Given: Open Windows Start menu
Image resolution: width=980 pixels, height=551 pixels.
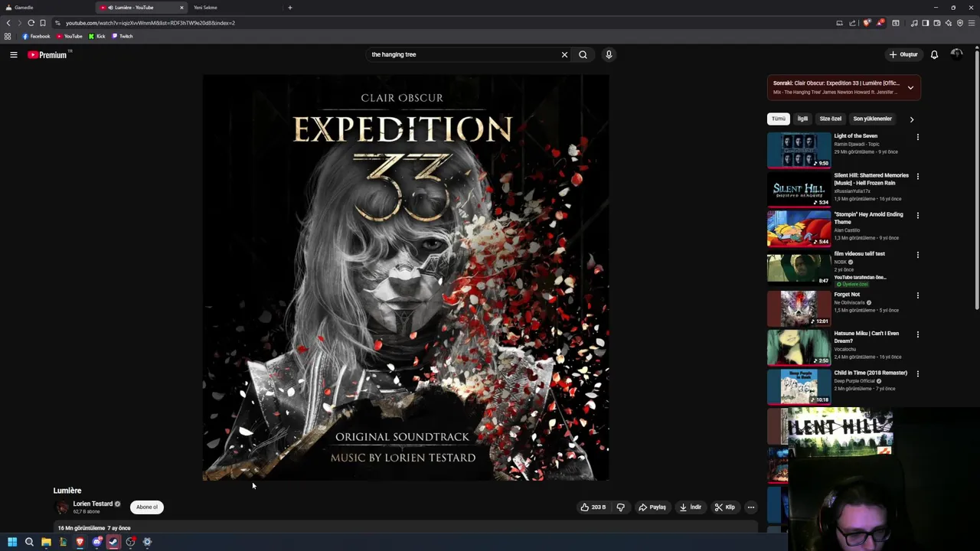Looking at the screenshot, I should [12, 542].
